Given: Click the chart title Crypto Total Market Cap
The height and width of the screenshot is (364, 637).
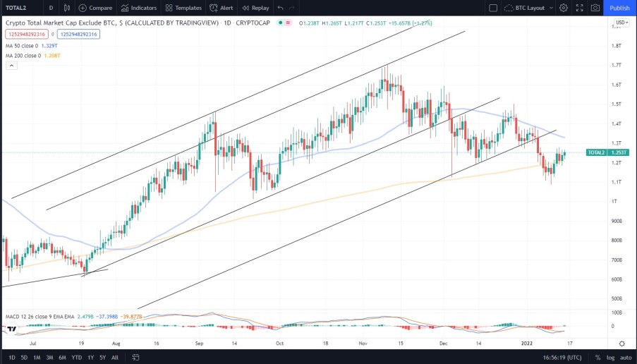Looking at the screenshot, I should click(x=138, y=23).
